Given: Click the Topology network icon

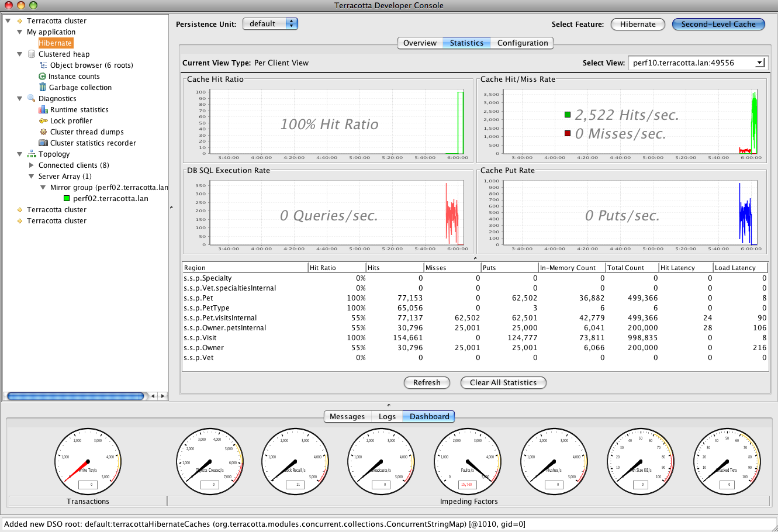Looking at the screenshot, I should [x=32, y=154].
